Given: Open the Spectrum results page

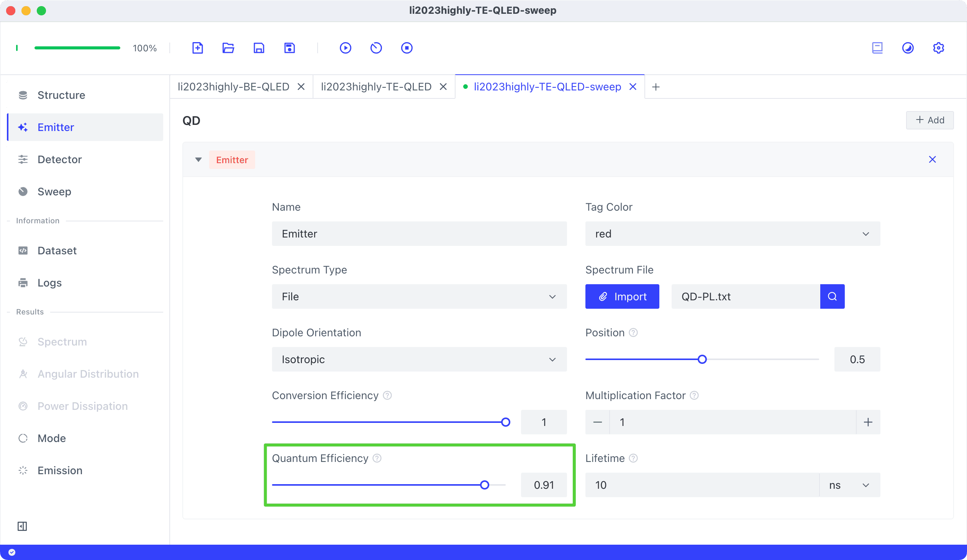Looking at the screenshot, I should [85, 342].
